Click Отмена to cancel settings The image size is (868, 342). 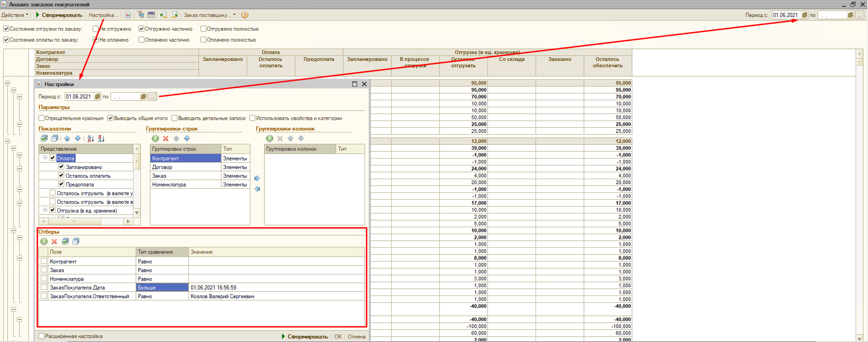(357, 337)
